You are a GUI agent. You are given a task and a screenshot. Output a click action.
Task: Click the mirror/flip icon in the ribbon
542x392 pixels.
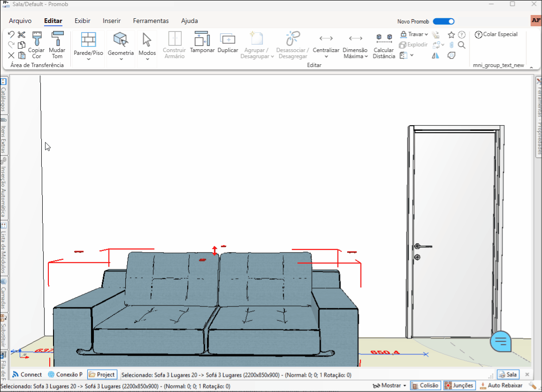point(435,55)
